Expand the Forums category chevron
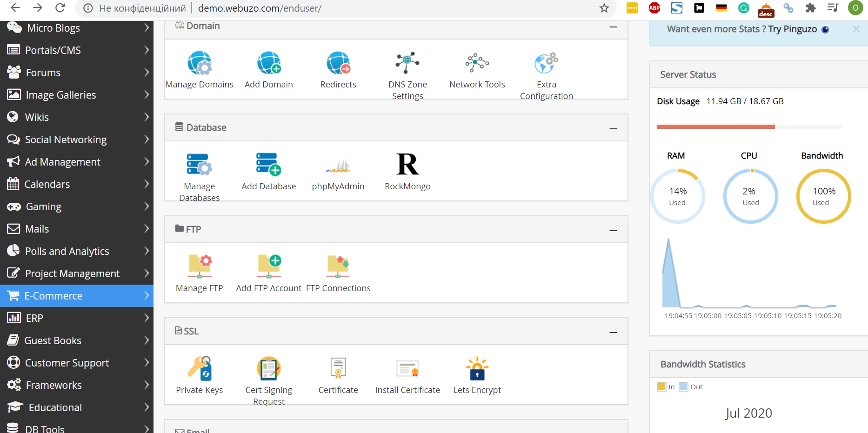Screen dimensions: 868x433 147,73
